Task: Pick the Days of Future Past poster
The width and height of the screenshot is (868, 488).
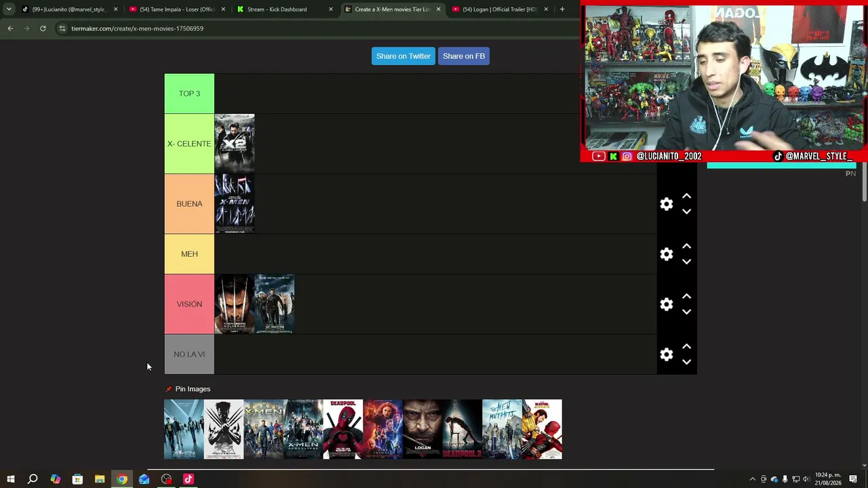Action: 263,429
